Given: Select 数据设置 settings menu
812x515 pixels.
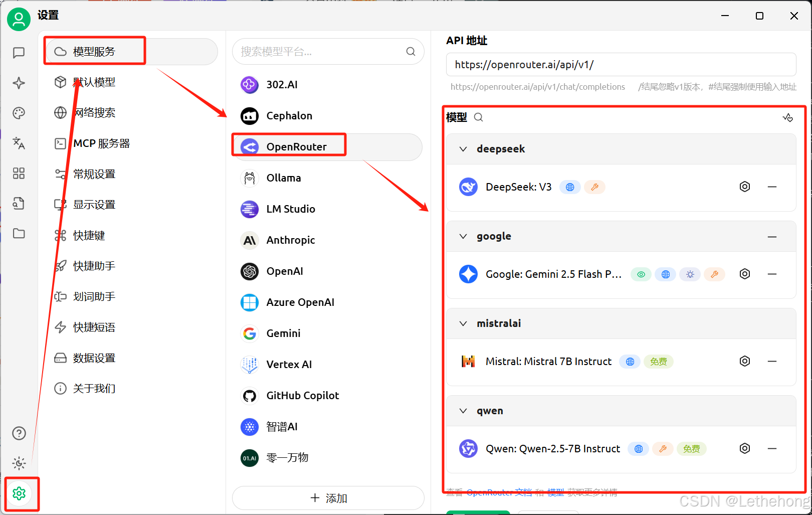Looking at the screenshot, I should (x=132, y=358).
